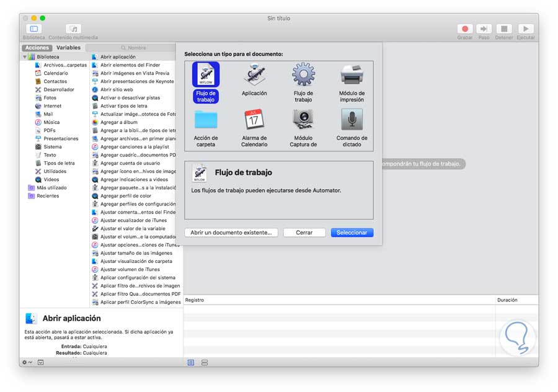Focus the Nombre search field
This screenshot has width=558, height=392.
pyautogui.click(x=131, y=48)
